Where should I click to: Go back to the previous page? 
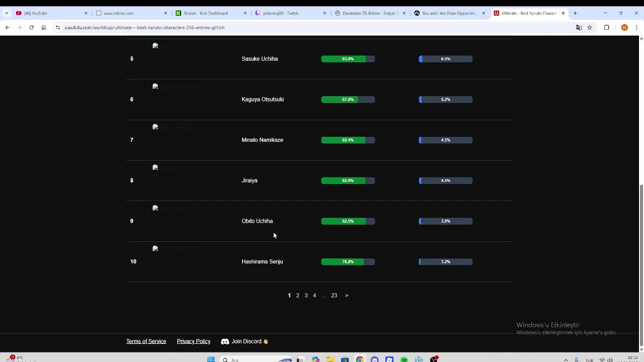[x=7, y=28]
